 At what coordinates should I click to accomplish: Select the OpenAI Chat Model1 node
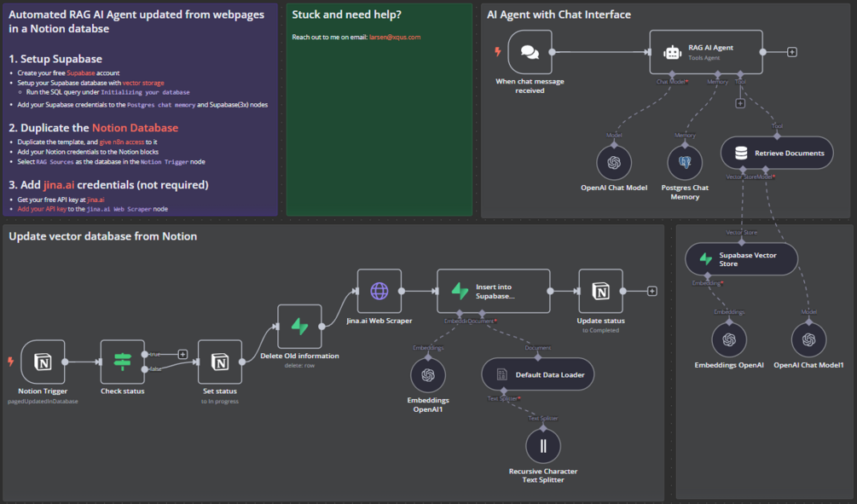(809, 339)
